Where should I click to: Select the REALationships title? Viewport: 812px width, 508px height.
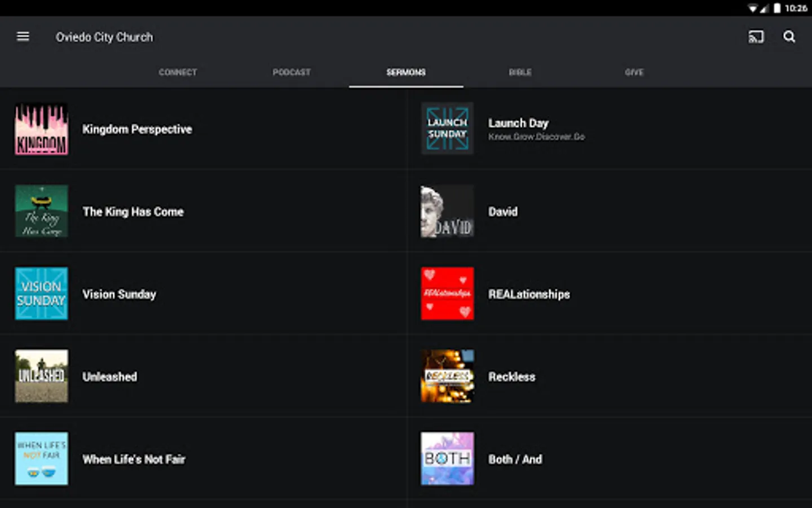[x=529, y=294]
